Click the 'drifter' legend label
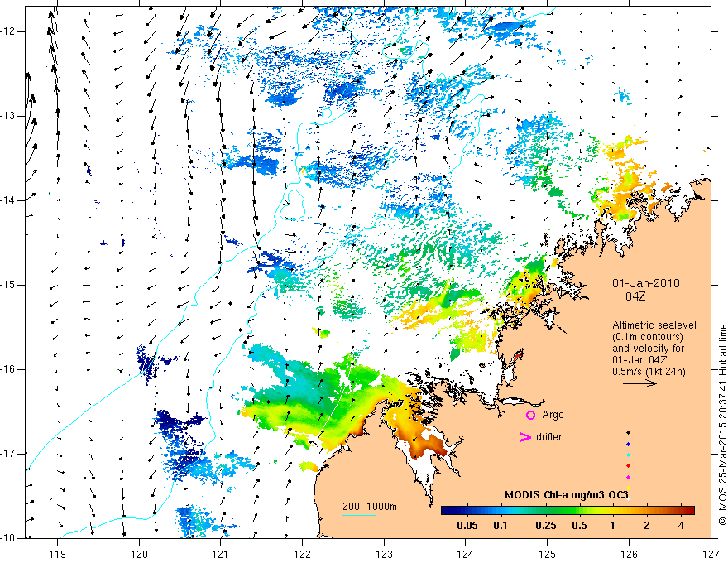Screen dimensions: 728x563 click(548, 437)
